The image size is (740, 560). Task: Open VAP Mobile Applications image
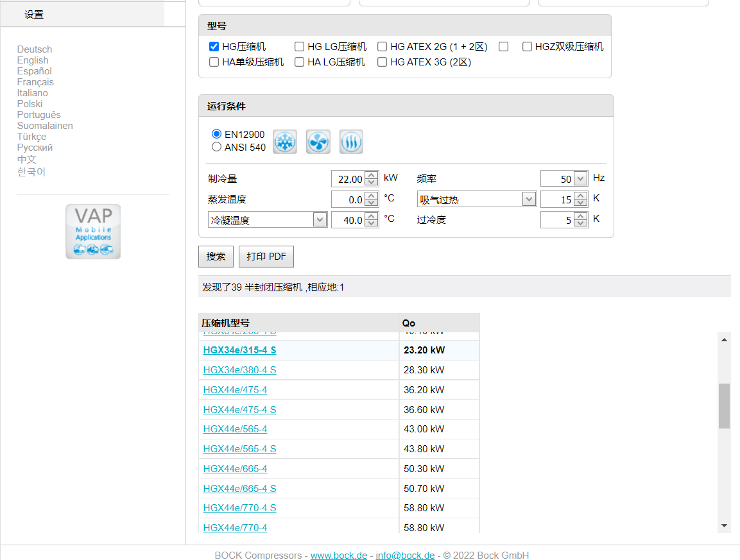93,232
